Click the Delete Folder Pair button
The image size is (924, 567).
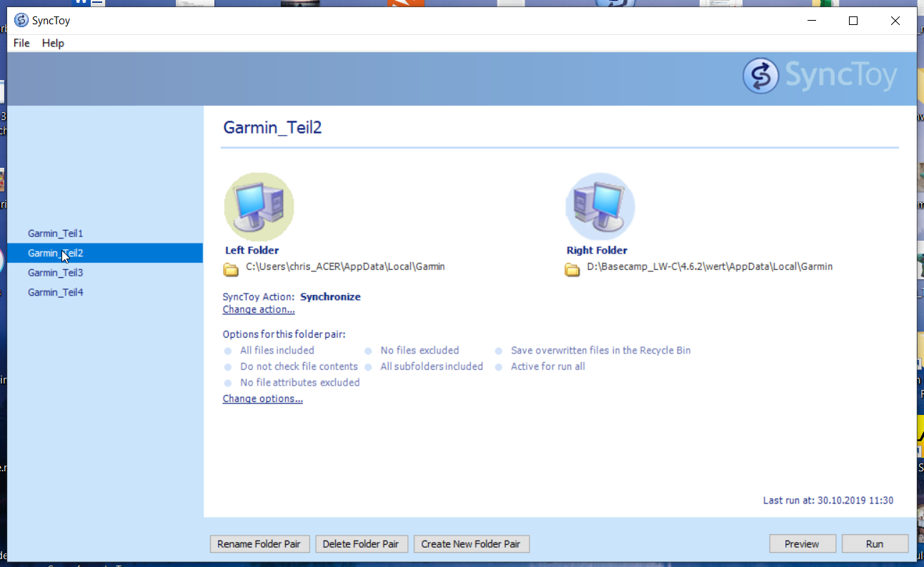pos(362,544)
